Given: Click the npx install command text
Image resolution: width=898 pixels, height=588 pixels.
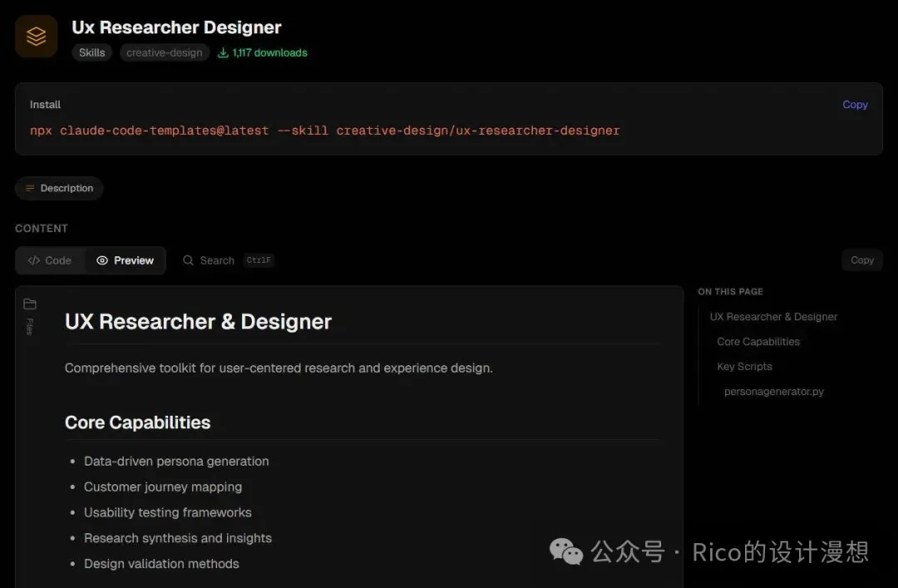Looking at the screenshot, I should (324, 131).
